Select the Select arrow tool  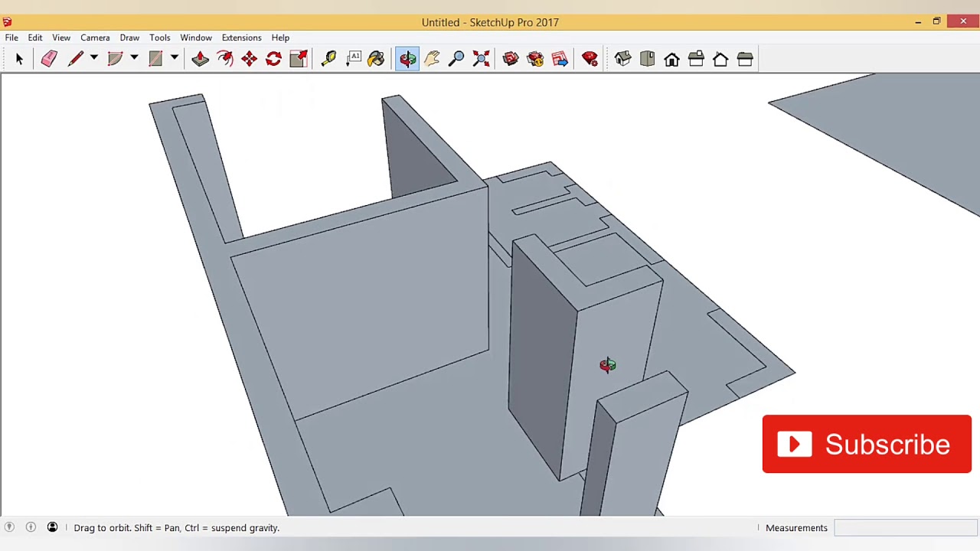(x=19, y=59)
